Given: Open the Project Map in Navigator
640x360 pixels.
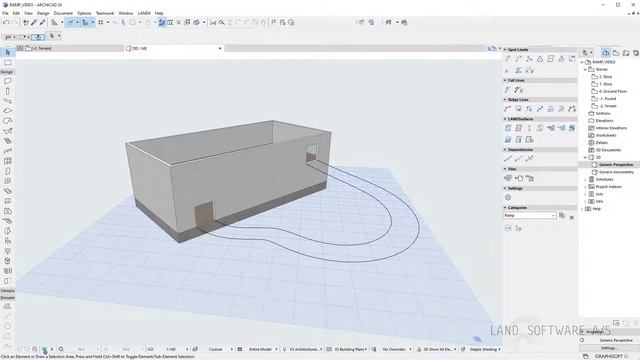Looking at the screenshot, I should pos(606,53).
